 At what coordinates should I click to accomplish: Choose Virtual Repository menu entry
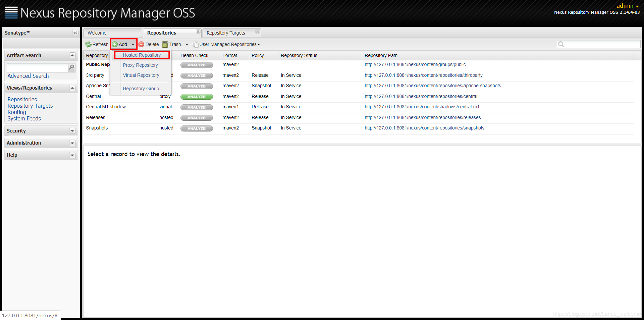[x=141, y=75]
